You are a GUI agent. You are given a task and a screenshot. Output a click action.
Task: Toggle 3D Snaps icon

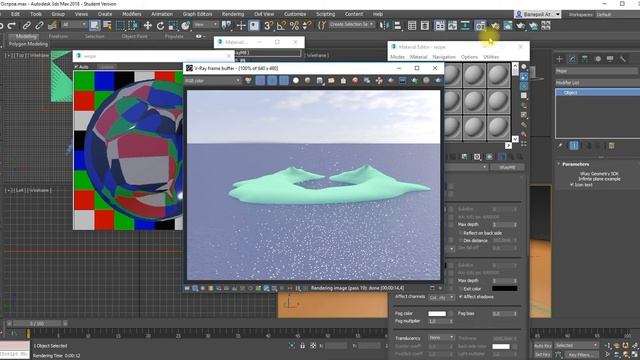pos(268,25)
